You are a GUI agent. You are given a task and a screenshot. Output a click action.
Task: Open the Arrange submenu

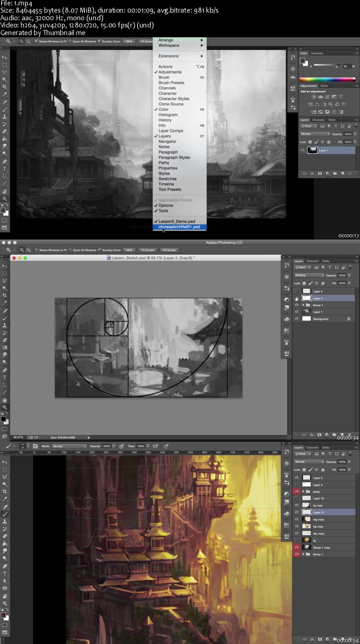(x=180, y=40)
